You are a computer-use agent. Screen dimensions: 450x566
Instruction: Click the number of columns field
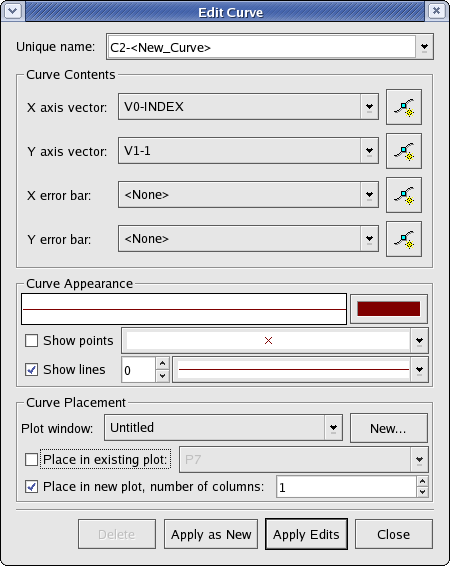[x=346, y=487]
